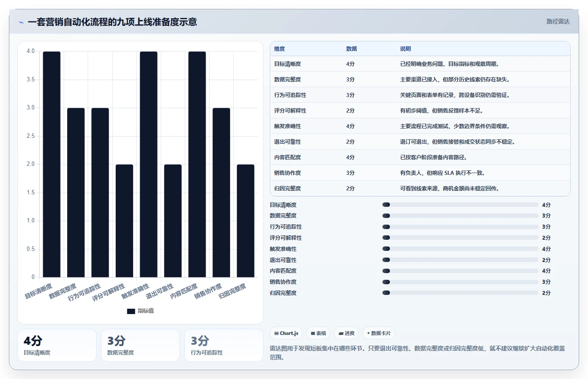
Task: Click the 数据完整度 bar in the bar chart
Action: coord(76,193)
